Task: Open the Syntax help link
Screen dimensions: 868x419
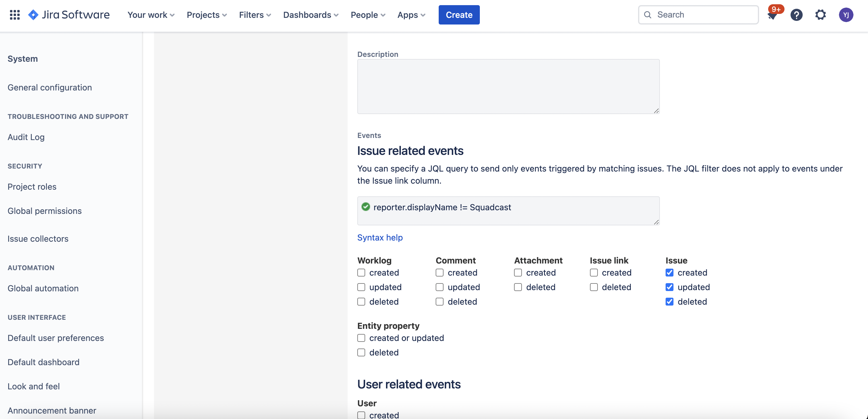Action: pos(380,237)
